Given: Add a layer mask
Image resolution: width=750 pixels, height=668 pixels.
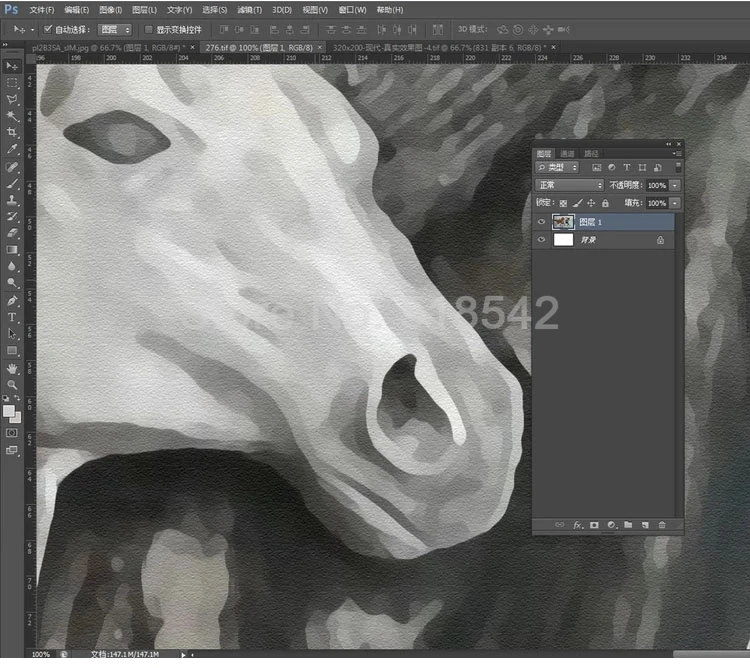Looking at the screenshot, I should [x=594, y=525].
